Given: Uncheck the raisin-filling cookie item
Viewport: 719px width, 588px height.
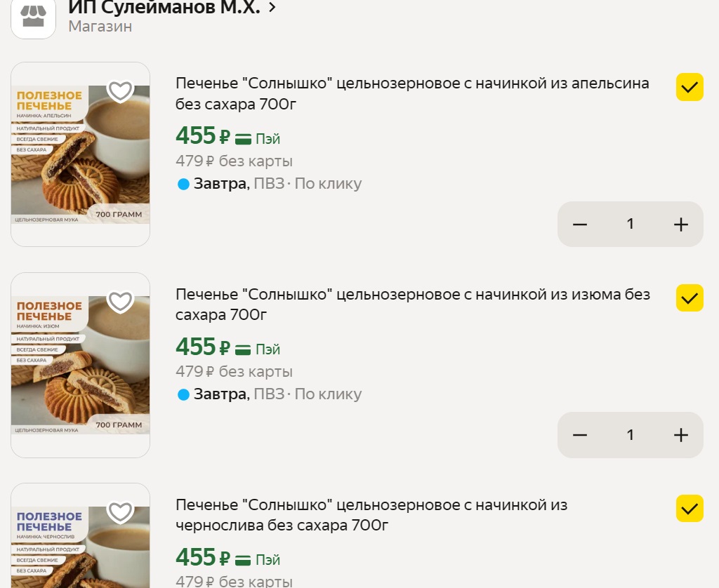Looking at the screenshot, I should pos(690,298).
